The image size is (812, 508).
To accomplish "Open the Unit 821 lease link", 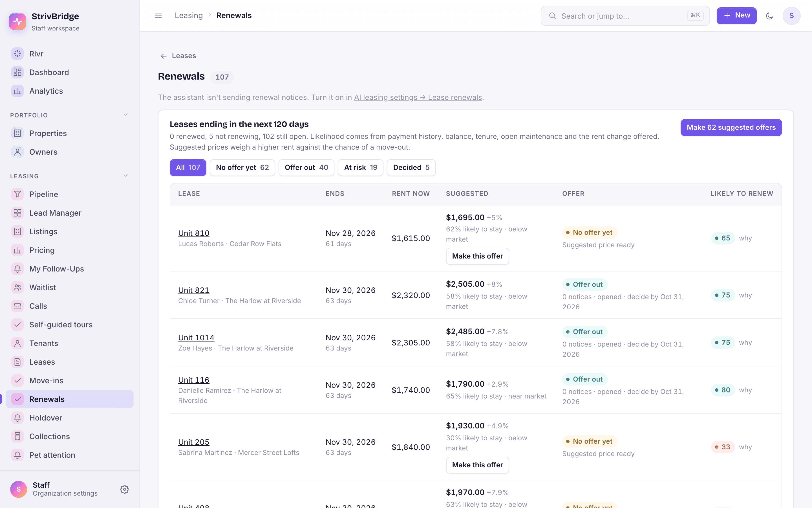I will pos(194,290).
